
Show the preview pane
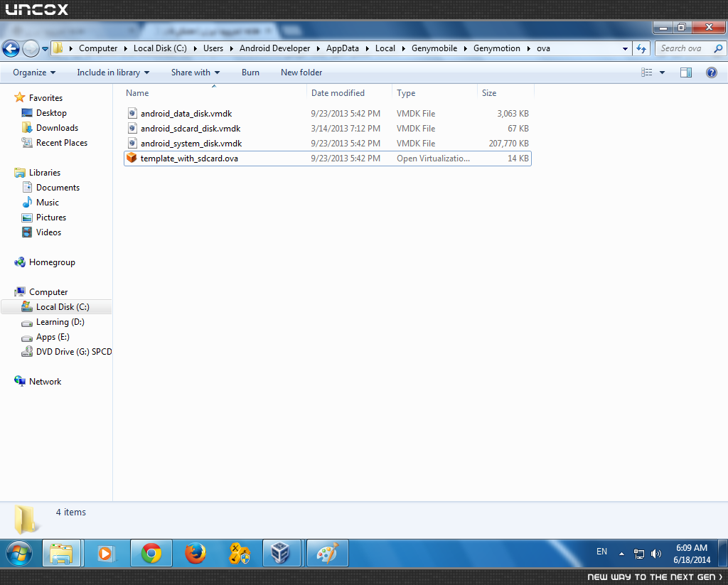click(x=686, y=73)
